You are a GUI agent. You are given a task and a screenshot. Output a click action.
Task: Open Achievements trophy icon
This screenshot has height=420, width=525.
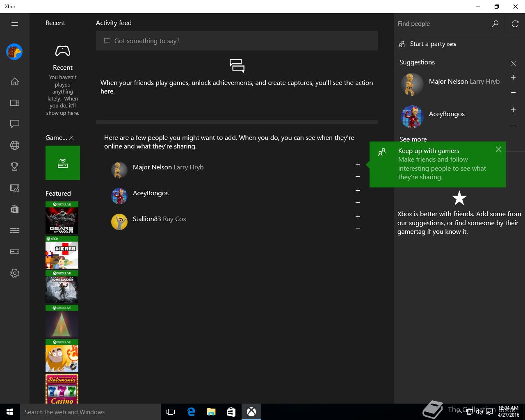(x=15, y=167)
